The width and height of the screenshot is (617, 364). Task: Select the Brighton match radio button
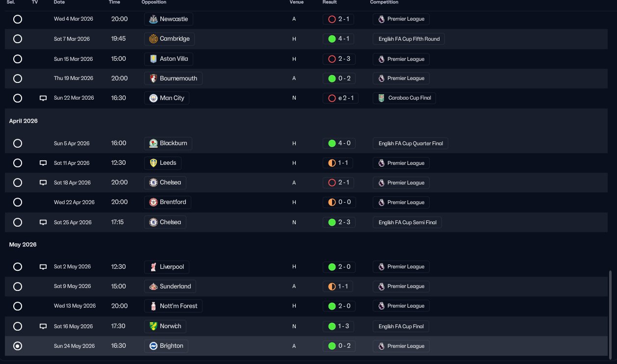click(x=18, y=346)
